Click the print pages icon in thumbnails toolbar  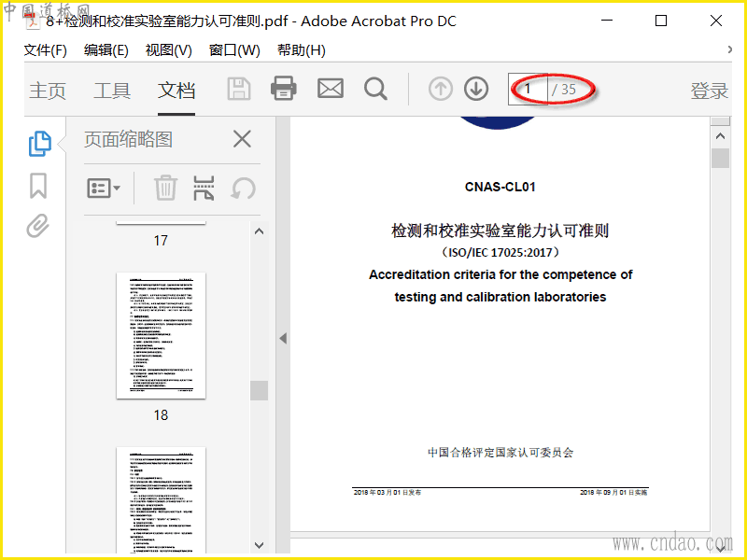coord(204,188)
